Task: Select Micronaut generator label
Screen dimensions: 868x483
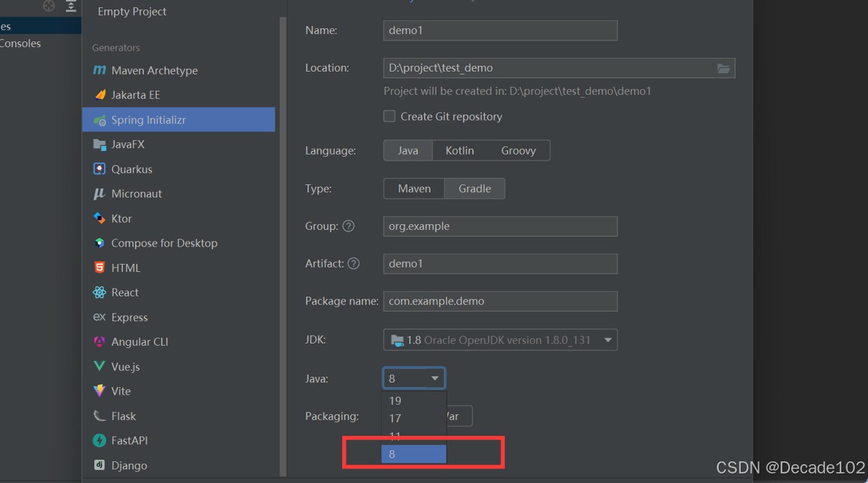Action: pyautogui.click(x=137, y=194)
